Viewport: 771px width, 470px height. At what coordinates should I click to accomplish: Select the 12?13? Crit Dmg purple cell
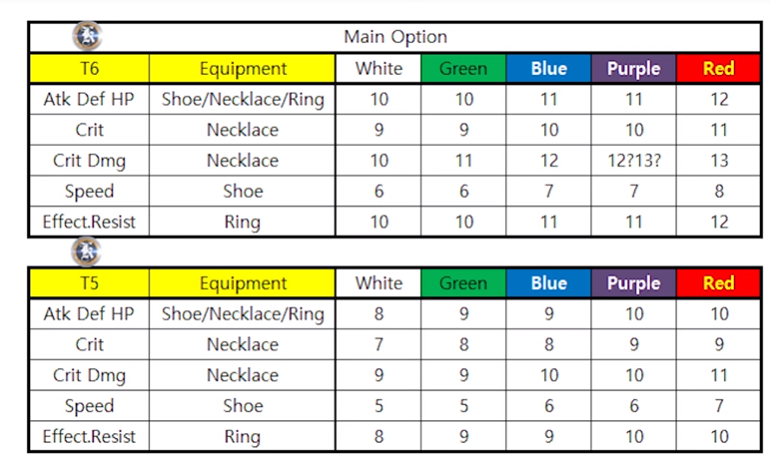633,160
